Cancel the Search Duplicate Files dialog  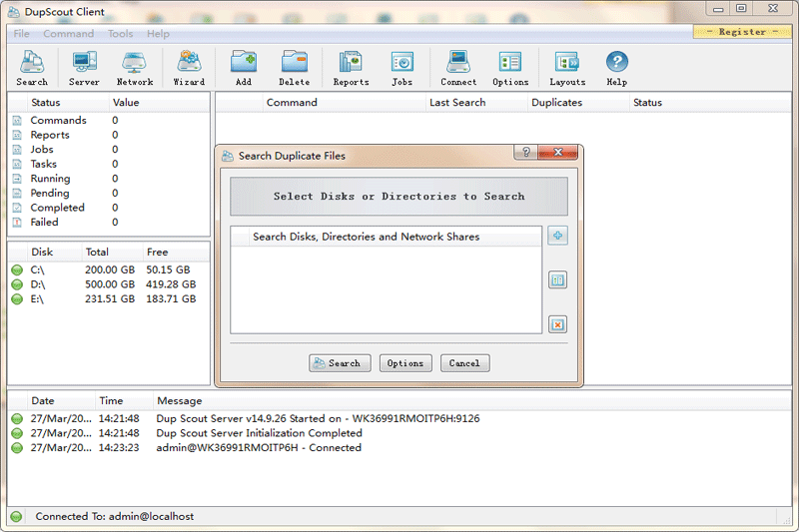[464, 363]
